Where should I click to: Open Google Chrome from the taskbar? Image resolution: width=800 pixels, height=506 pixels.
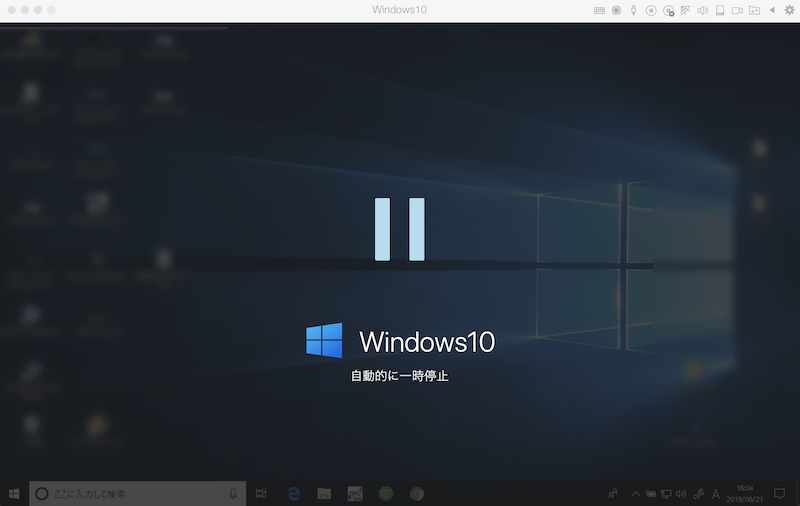click(x=416, y=494)
